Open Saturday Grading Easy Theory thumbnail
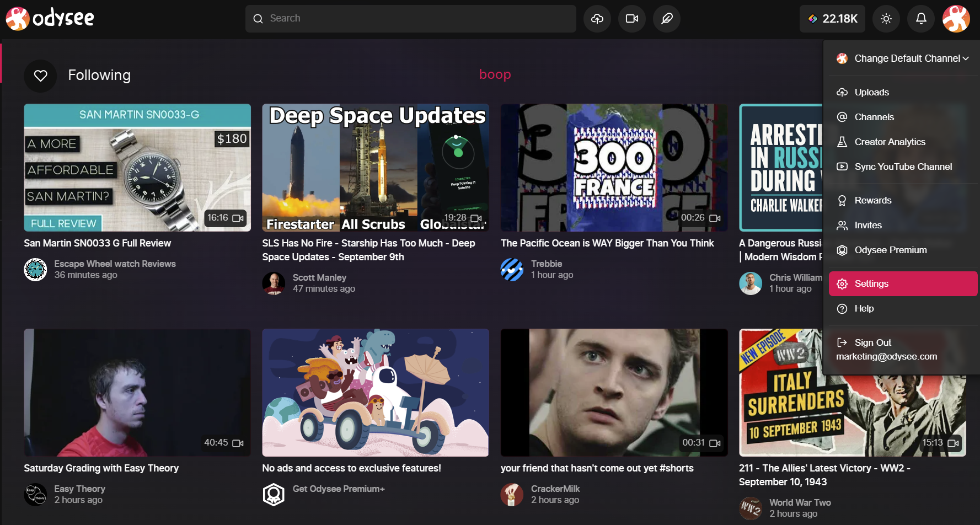The image size is (980, 525). pos(137,393)
